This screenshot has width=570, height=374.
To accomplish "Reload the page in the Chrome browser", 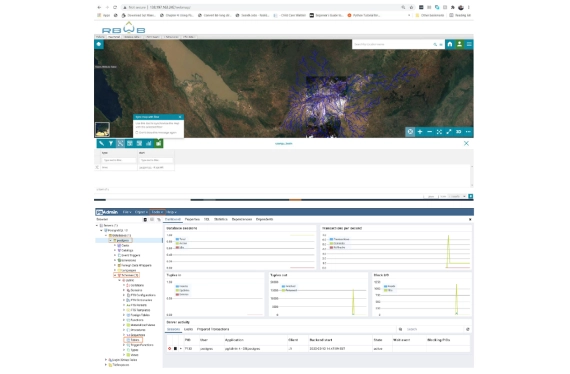I will pyautogui.click(x=115, y=7).
